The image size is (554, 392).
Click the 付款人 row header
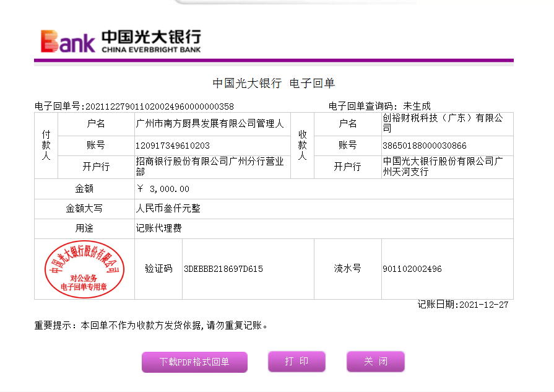[x=46, y=146]
